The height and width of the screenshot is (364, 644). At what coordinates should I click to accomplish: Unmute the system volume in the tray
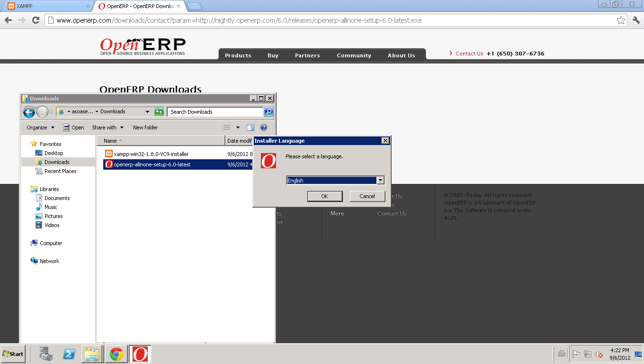[x=599, y=355]
